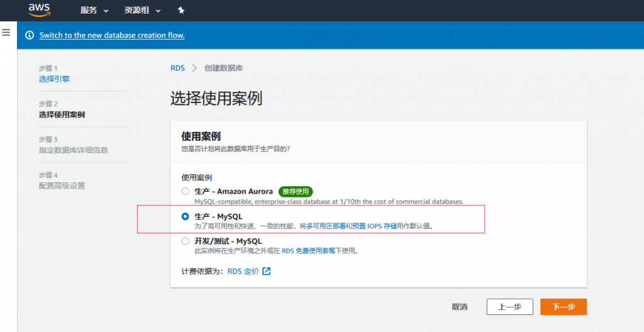This screenshot has width=644, height=332.
Task: Open the hamburger side navigation menu
Action: click(x=6, y=32)
